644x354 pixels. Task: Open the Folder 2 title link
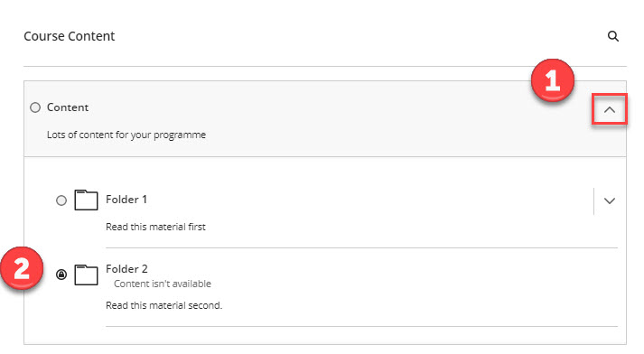coord(126,269)
